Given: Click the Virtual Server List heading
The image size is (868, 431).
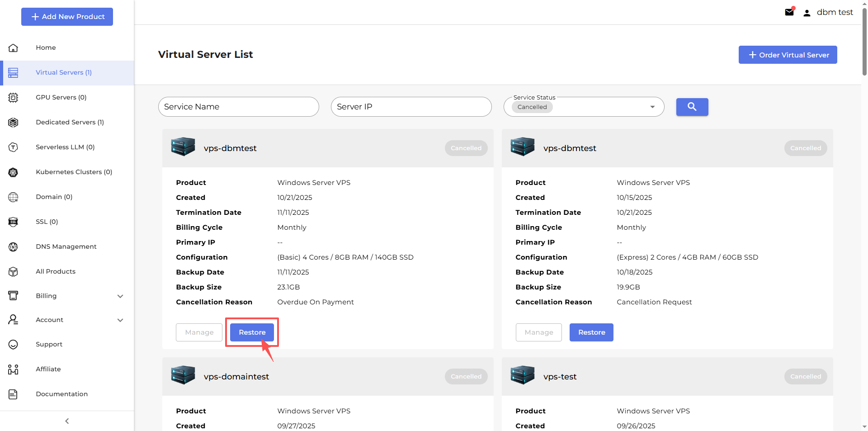Looking at the screenshot, I should (x=205, y=54).
